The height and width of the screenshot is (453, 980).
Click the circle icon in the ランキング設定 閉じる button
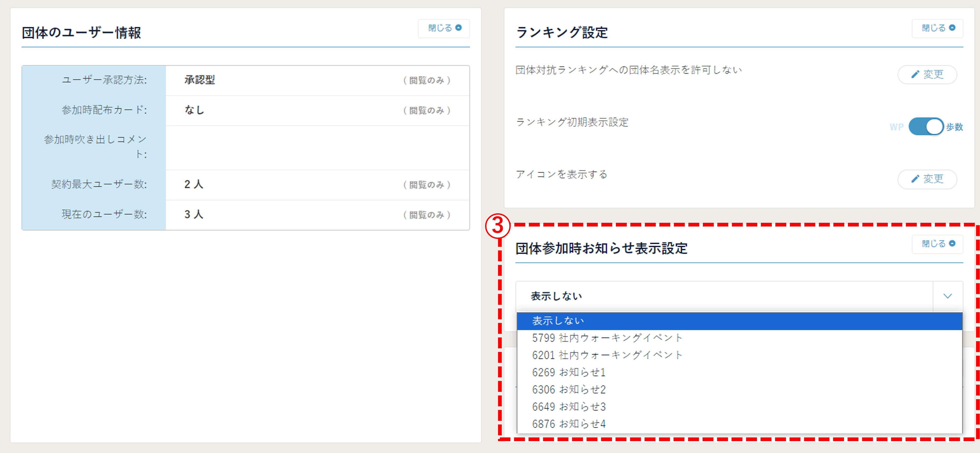click(952, 28)
